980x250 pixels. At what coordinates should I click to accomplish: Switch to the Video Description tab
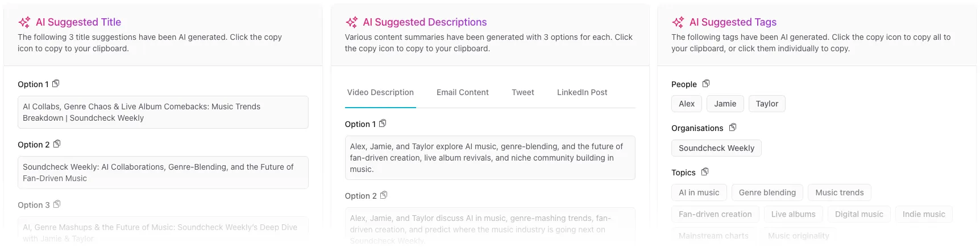click(x=380, y=92)
